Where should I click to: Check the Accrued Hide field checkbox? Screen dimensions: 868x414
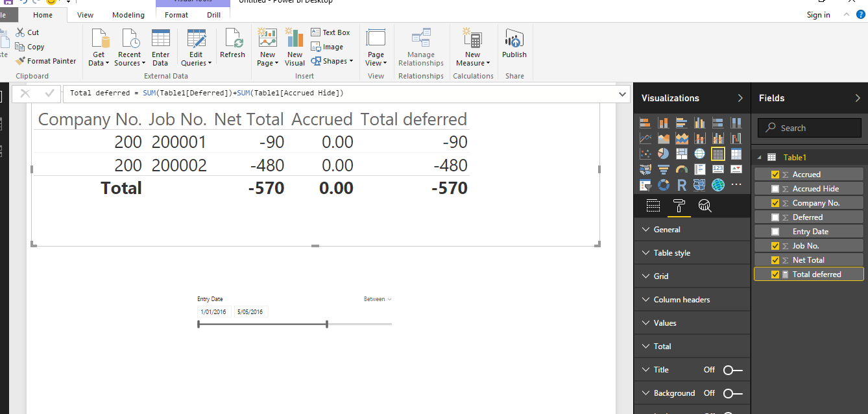[x=775, y=189]
